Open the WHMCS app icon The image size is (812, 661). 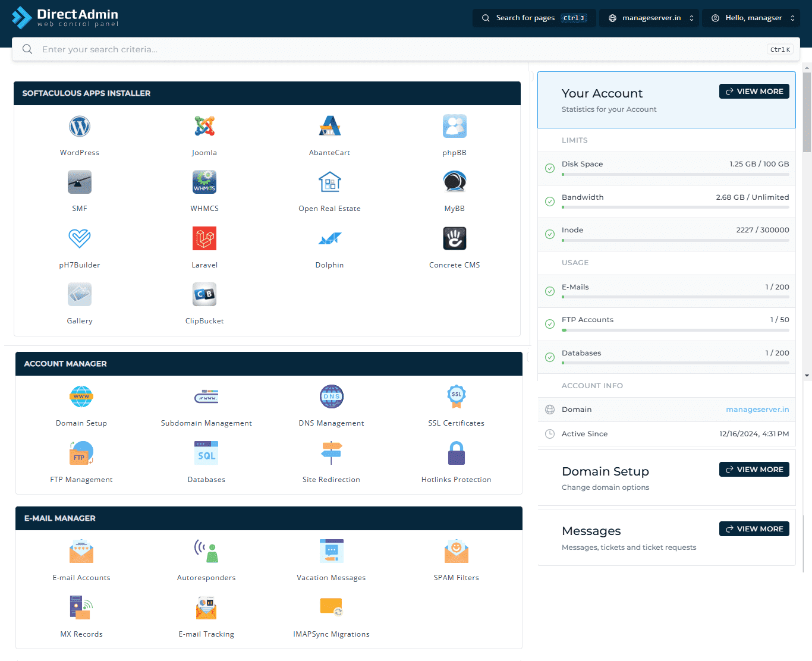pyautogui.click(x=204, y=182)
